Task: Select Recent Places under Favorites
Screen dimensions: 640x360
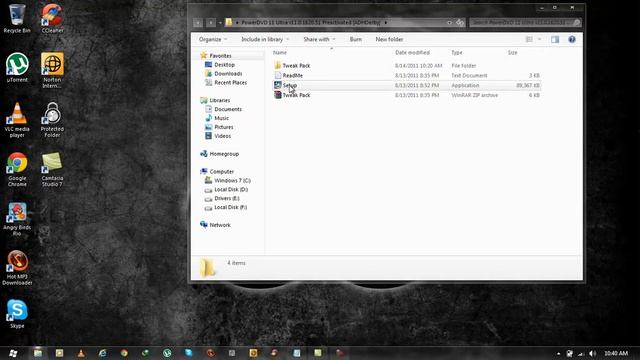Action: 231,82
